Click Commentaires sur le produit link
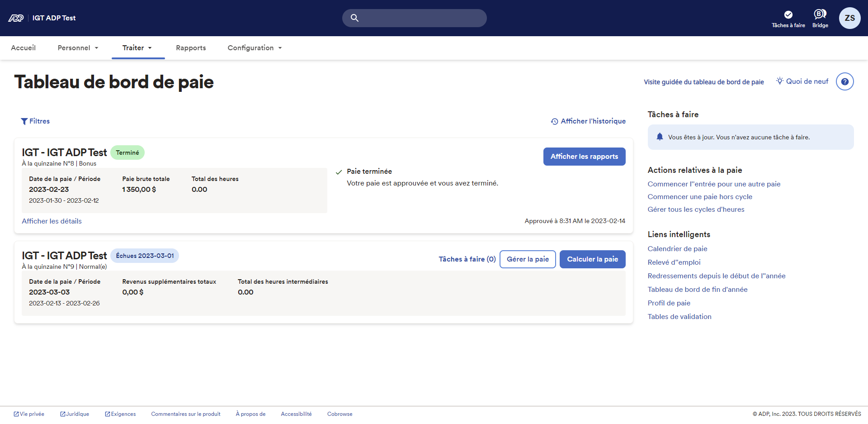The image size is (868, 424). [186, 414]
